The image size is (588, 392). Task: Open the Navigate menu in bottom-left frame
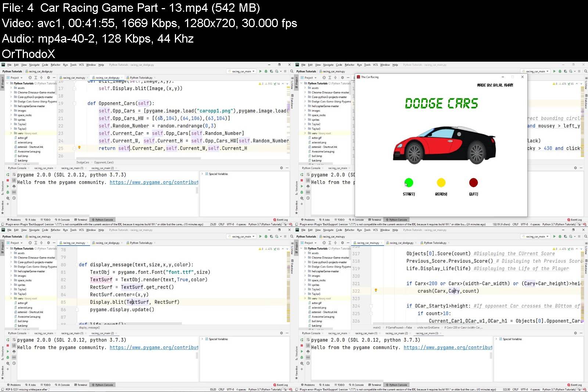click(x=34, y=230)
